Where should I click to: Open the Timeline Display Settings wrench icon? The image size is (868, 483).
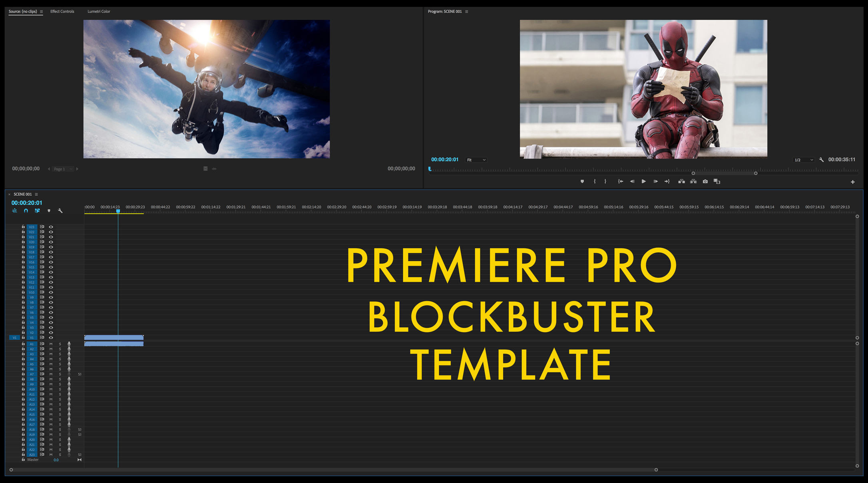click(60, 211)
